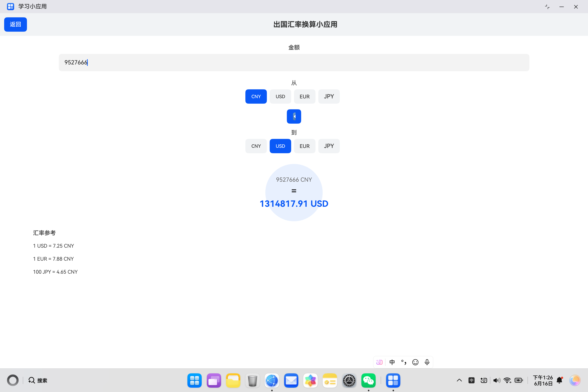The height and width of the screenshot is (392, 588).
Task: Toggle the 中 Chinese input mode
Action: tap(392, 362)
